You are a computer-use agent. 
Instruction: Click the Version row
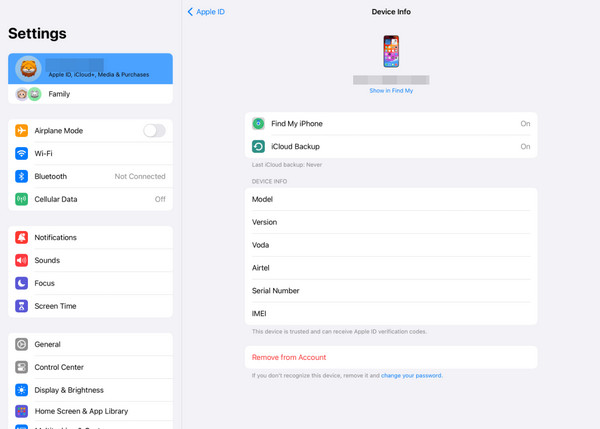click(391, 222)
